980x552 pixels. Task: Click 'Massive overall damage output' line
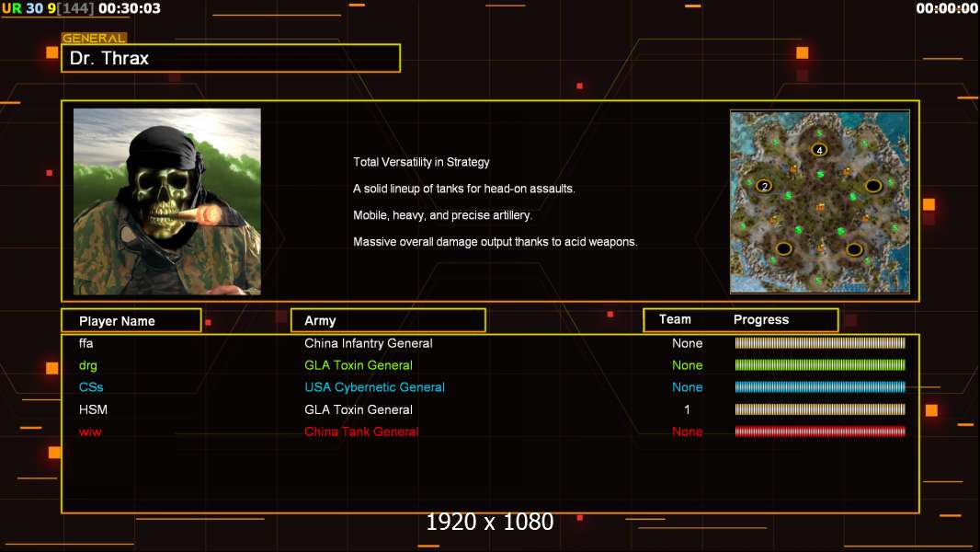[x=495, y=242]
